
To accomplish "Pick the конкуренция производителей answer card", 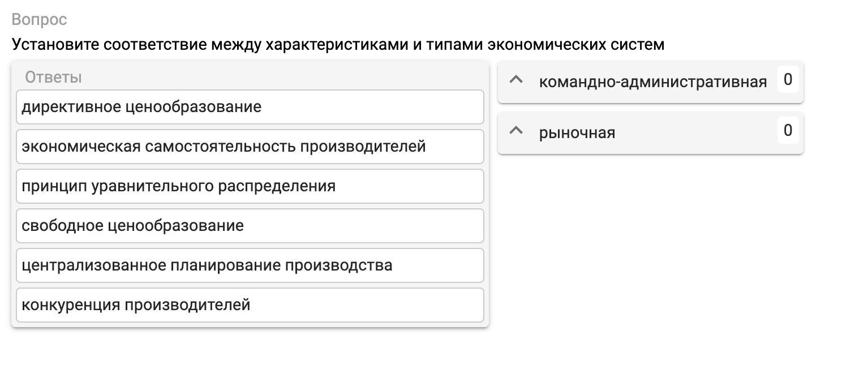I will tap(250, 305).
